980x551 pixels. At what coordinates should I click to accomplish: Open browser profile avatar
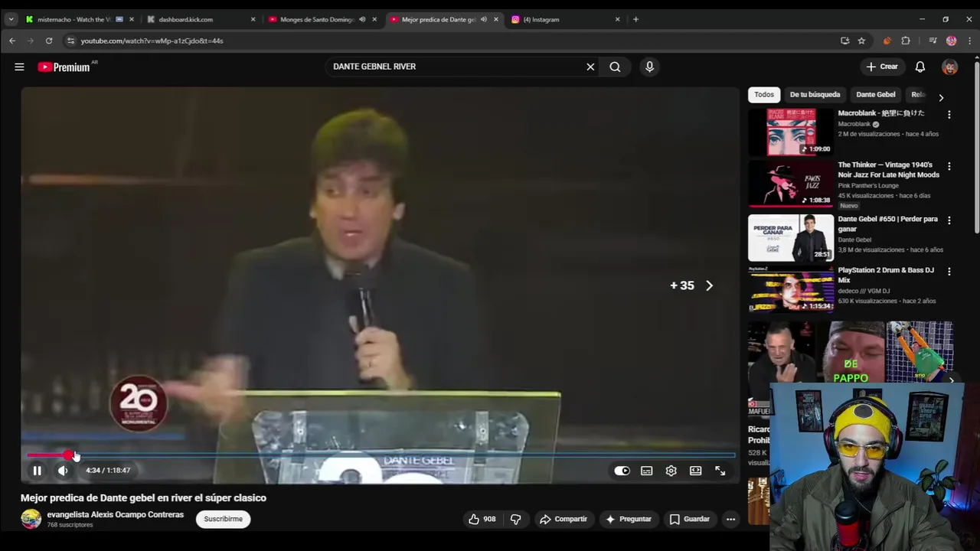pos(951,41)
